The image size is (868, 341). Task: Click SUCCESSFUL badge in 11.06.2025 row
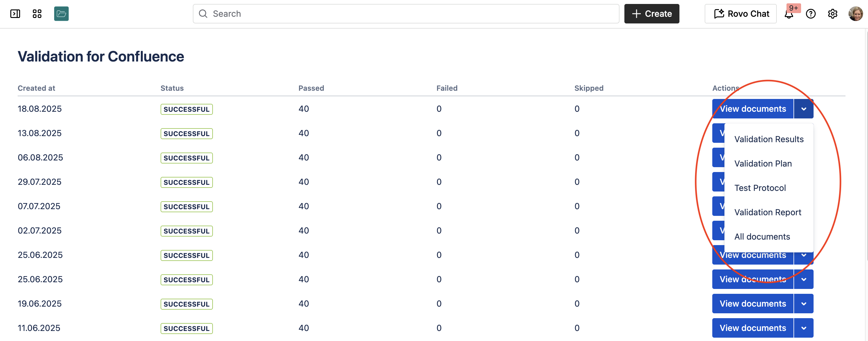point(187,329)
